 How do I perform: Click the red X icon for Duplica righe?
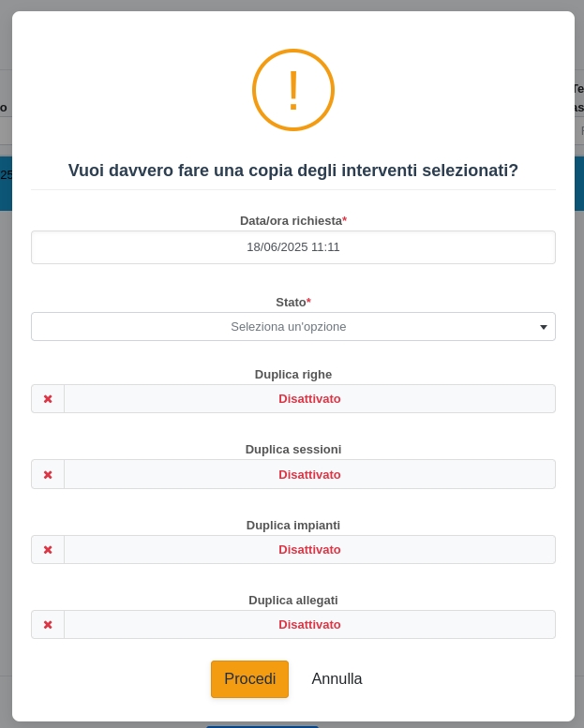tap(48, 399)
